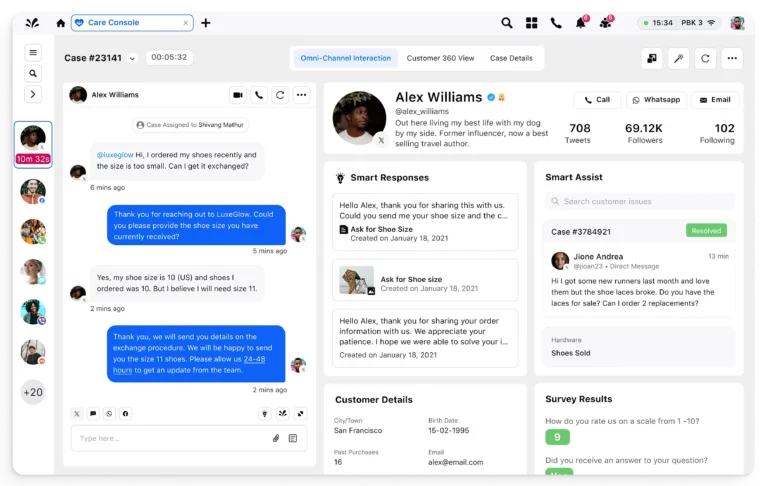Refresh the conversation thread

[x=280, y=95]
